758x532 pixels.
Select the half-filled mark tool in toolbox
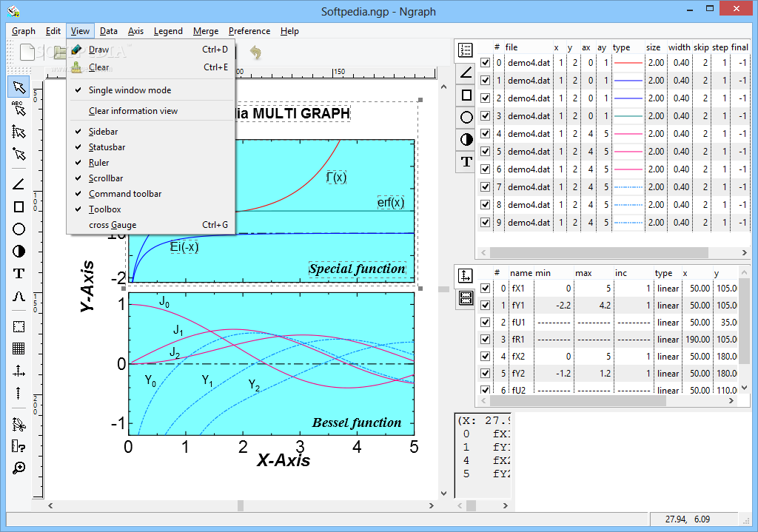pos(19,252)
